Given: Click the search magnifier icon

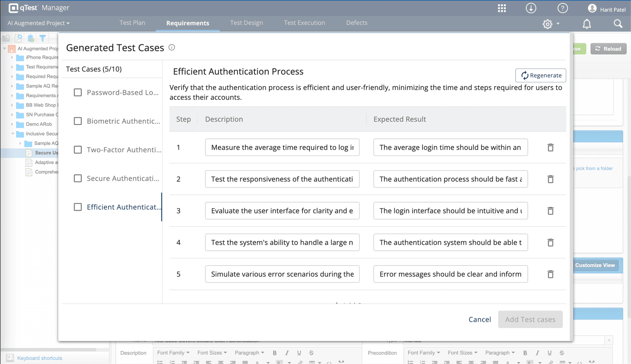Looking at the screenshot, I should (x=618, y=24).
